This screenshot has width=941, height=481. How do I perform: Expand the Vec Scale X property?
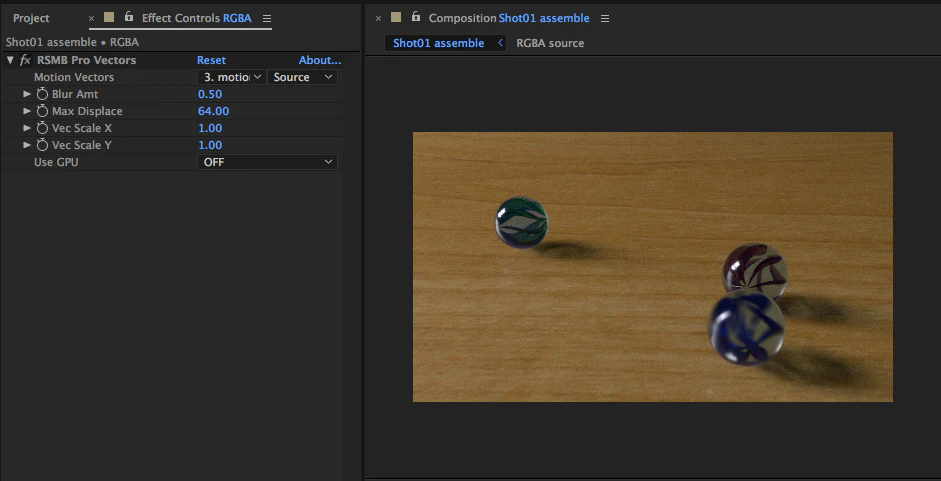click(27, 128)
